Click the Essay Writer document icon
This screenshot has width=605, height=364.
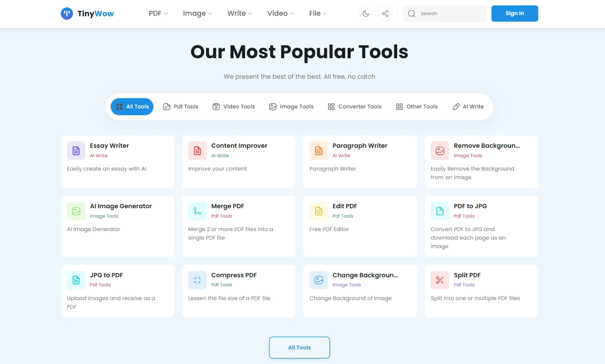coord(76,151)
